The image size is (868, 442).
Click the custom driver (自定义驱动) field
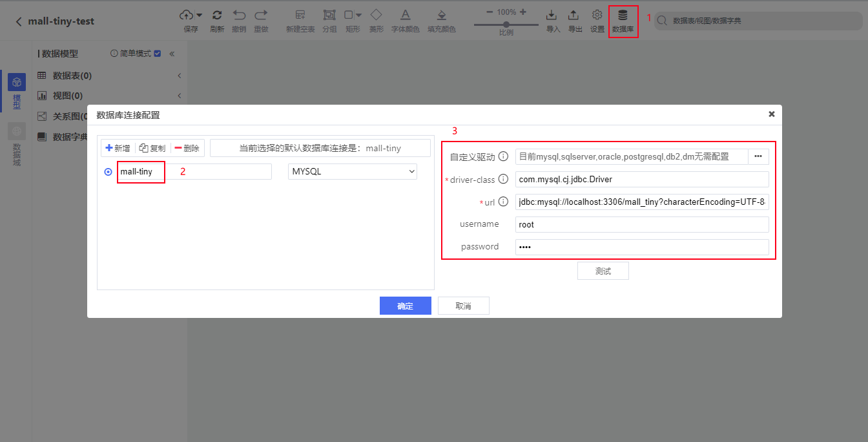click(632, 156)
